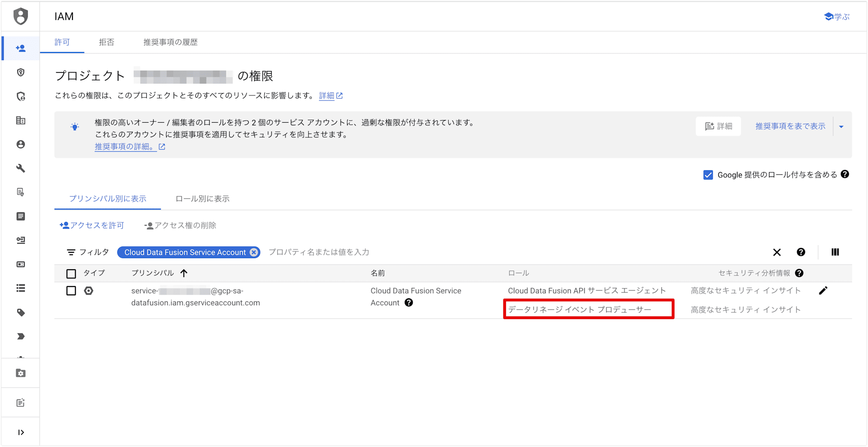
Task: Open column display options icon
Action: 835,252
